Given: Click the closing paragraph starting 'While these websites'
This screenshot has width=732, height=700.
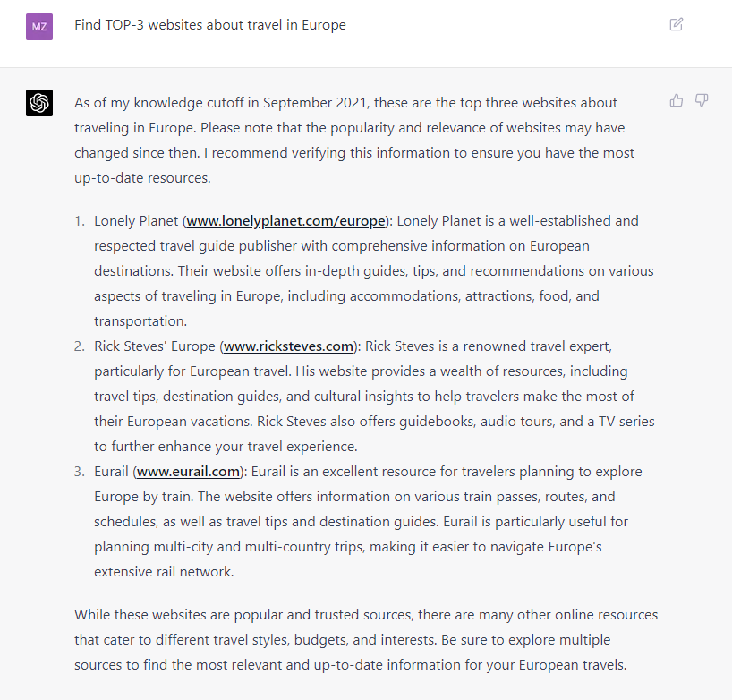Looking at the screenshot, I should coord(366,640).
